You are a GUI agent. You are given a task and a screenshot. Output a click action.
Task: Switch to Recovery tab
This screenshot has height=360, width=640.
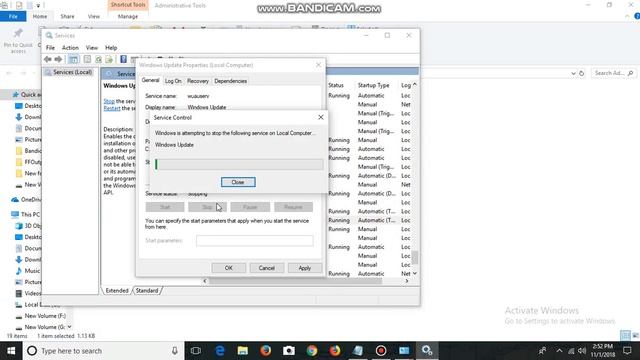[198, 81]
